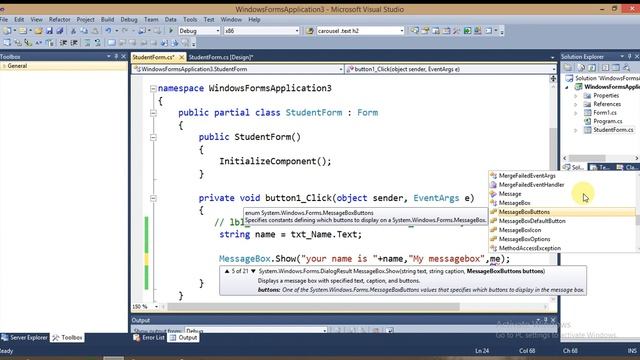Screen dimensions: 640x360
Task: Click the editor split handle above the scrollbar
Action: coord(553,78)
